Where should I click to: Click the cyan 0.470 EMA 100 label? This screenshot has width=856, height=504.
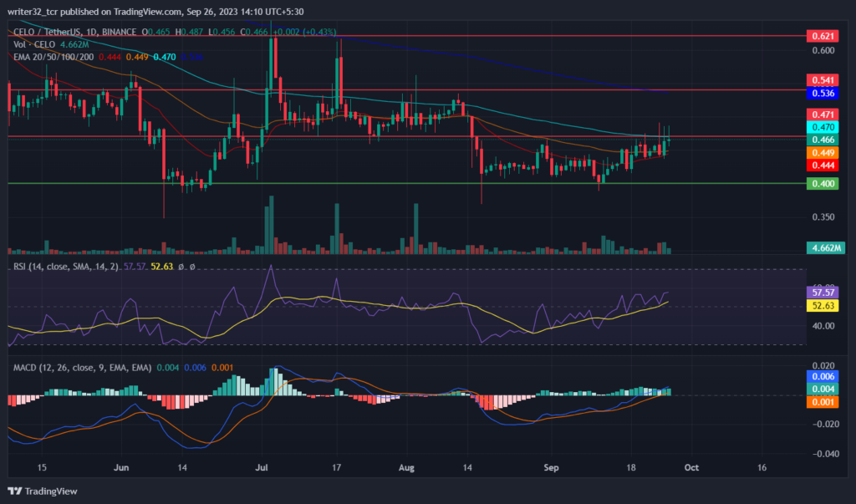coord(823,127)
